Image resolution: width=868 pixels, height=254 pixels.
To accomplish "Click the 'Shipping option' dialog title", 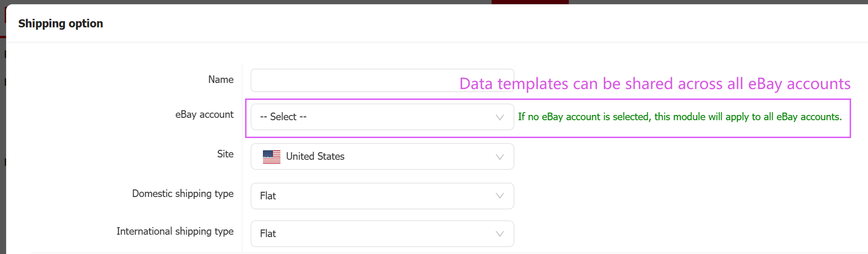I will pyautogui.click(x=61, y=24).
